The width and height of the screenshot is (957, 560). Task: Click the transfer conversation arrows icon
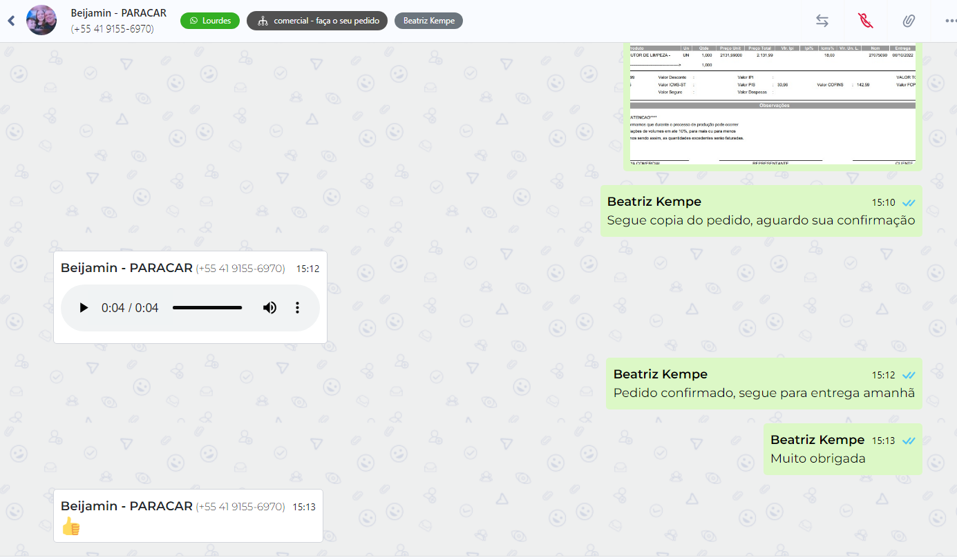click(x=822, y=21)
